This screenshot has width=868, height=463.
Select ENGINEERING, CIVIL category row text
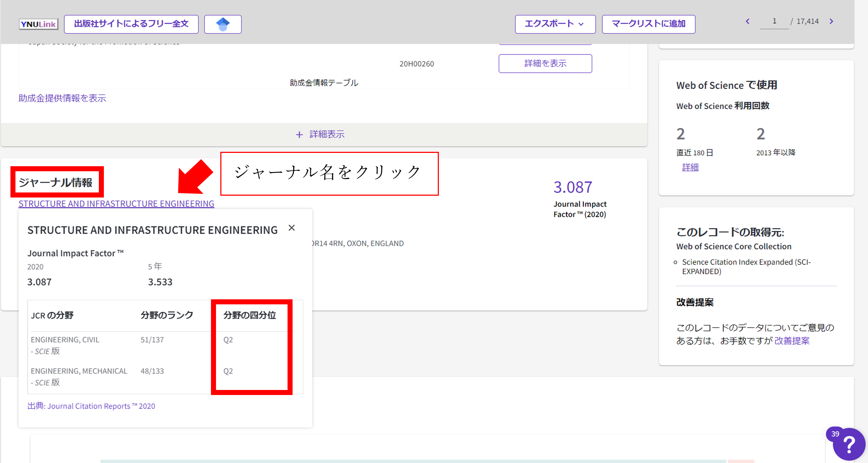65,340
